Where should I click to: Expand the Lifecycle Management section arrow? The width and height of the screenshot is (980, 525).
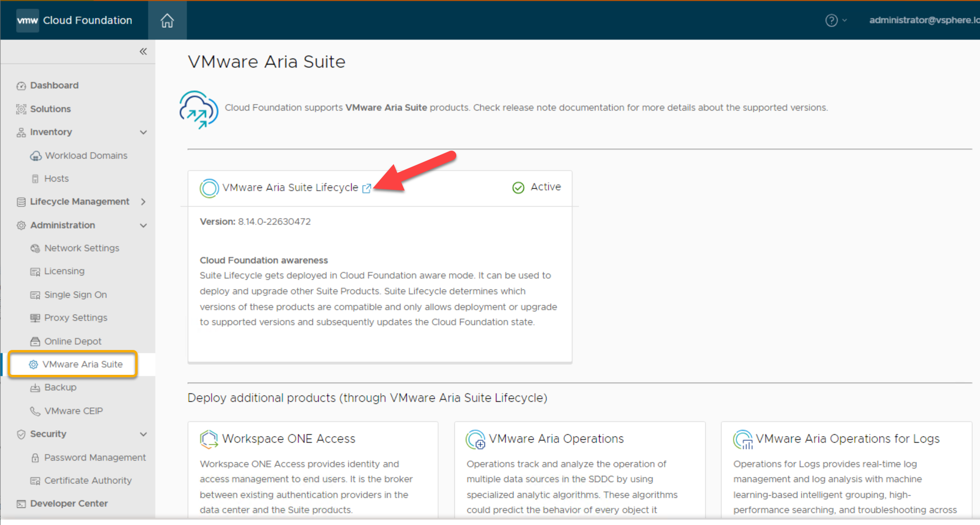click(x=143, y=202)
